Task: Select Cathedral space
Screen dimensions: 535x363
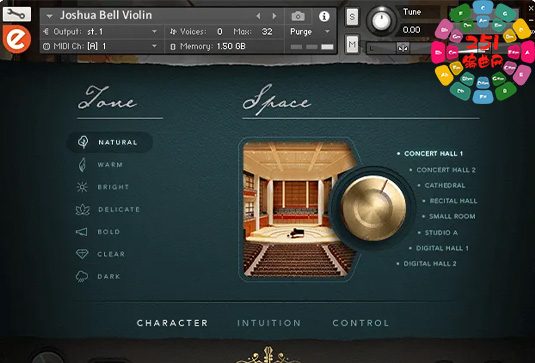Action: [x=444, y=185]
